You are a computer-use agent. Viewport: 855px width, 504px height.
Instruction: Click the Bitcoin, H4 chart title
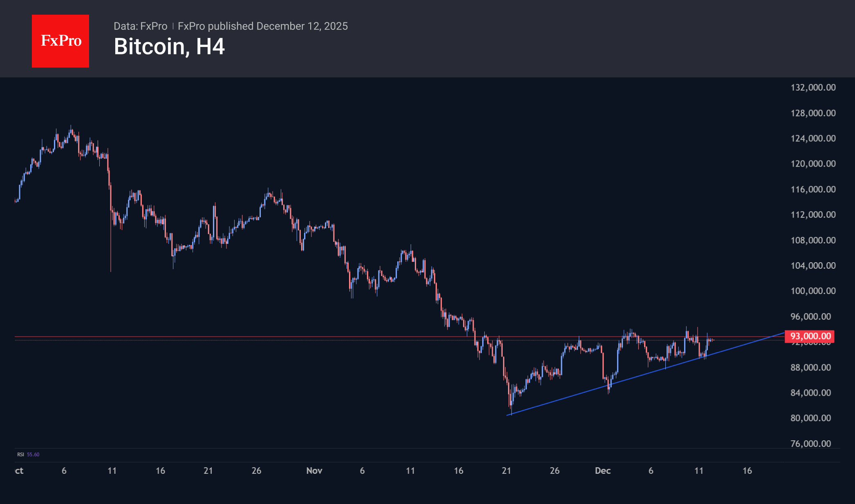click(x=169, y=47)
